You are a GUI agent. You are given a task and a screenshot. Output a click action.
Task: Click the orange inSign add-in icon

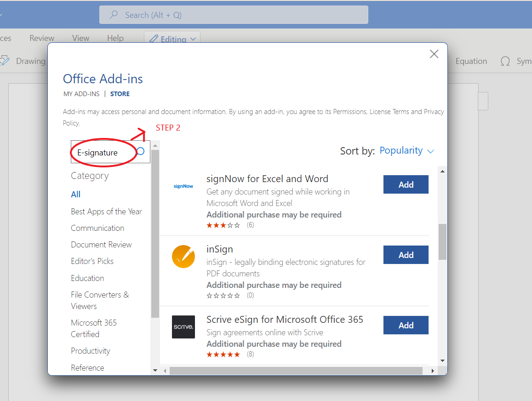[183, 257]
